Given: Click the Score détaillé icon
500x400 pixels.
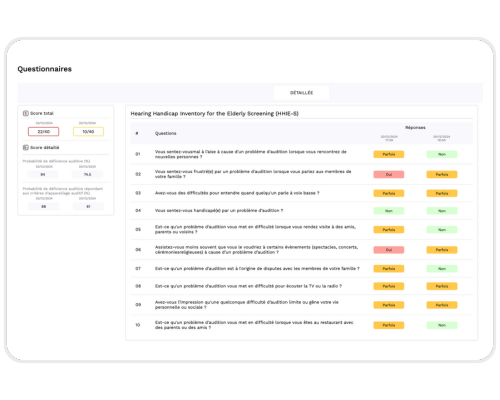Looking at the screenshot, I should (26, 147).
